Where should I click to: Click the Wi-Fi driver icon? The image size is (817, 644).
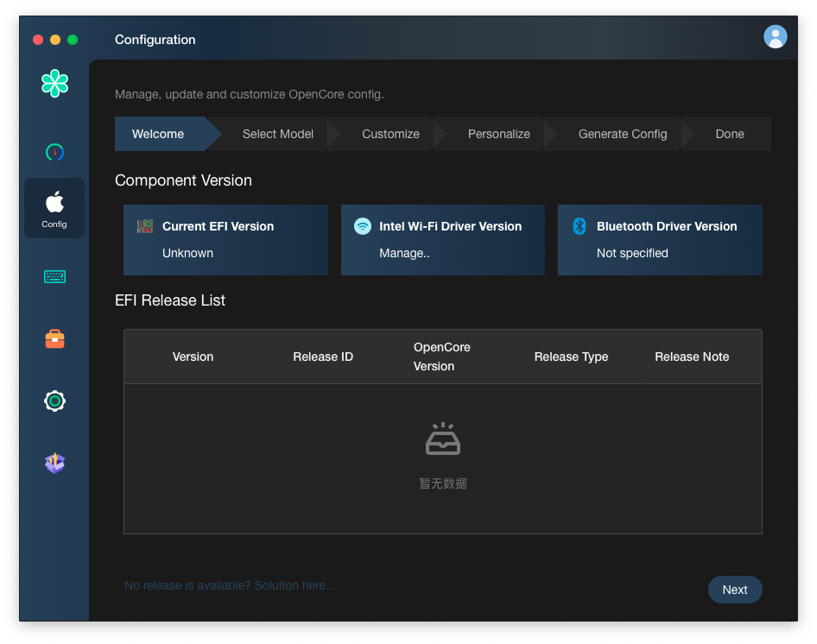point(363,226)
